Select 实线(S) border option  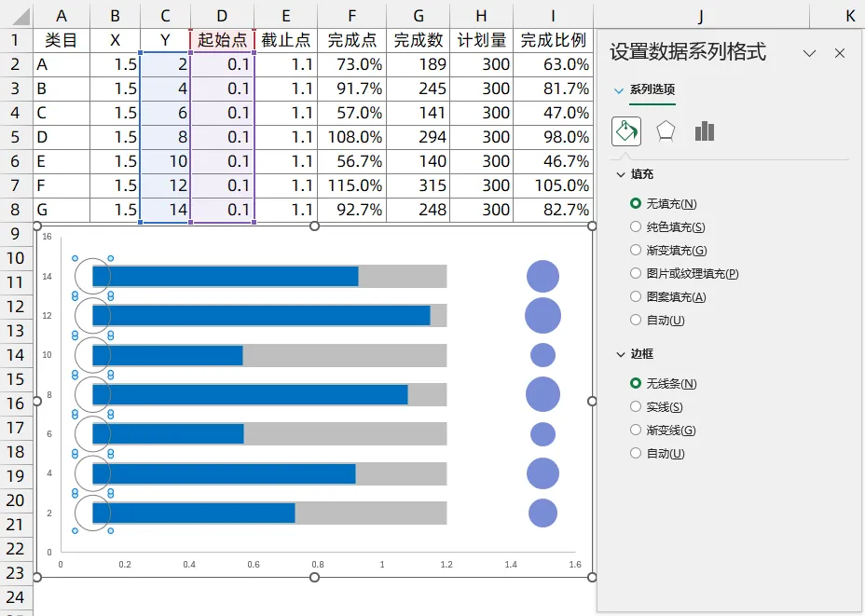[656, 406]
